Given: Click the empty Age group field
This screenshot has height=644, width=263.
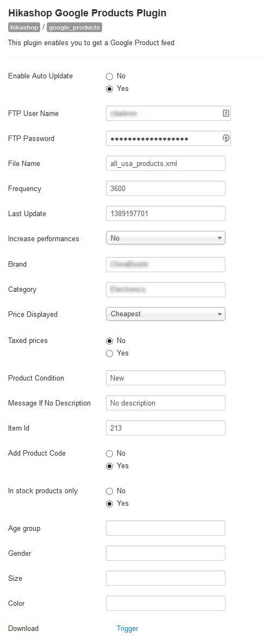Looking at the screenshot, I should click(x=166, y=528).
